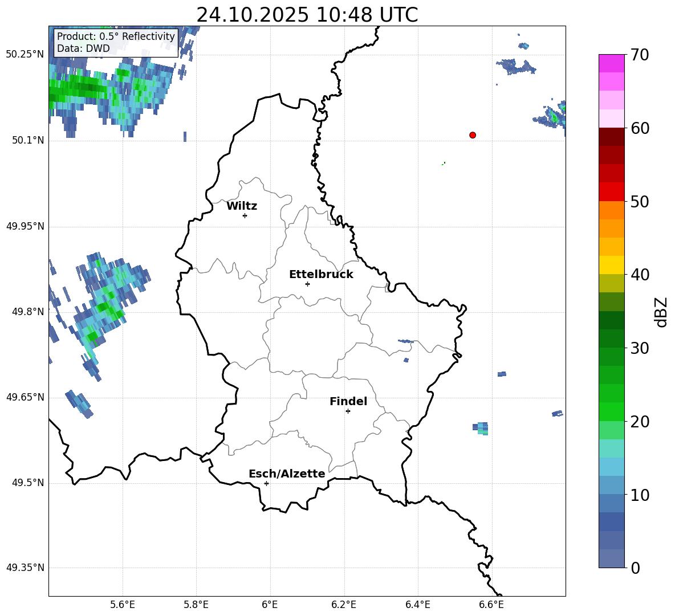Click the 10 tick label on colorbar
675x616 pixels.
tap(639, 495)
